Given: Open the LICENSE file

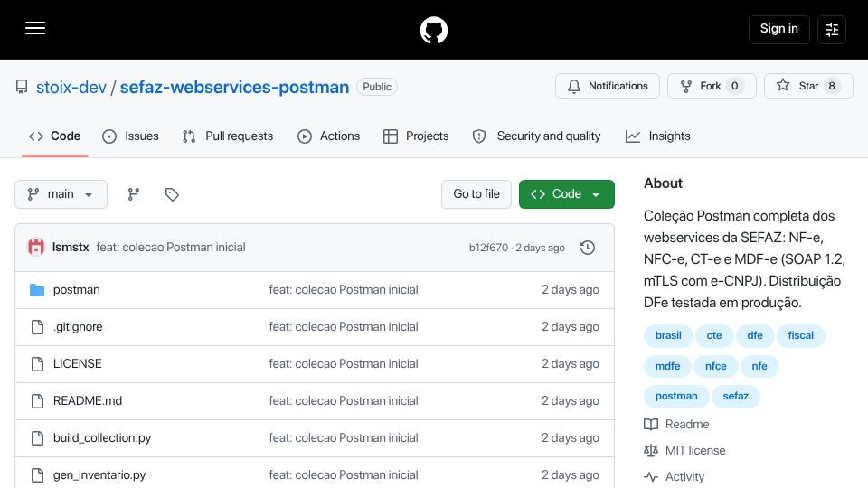Looking at the screenshot, I should coord(78,364).
